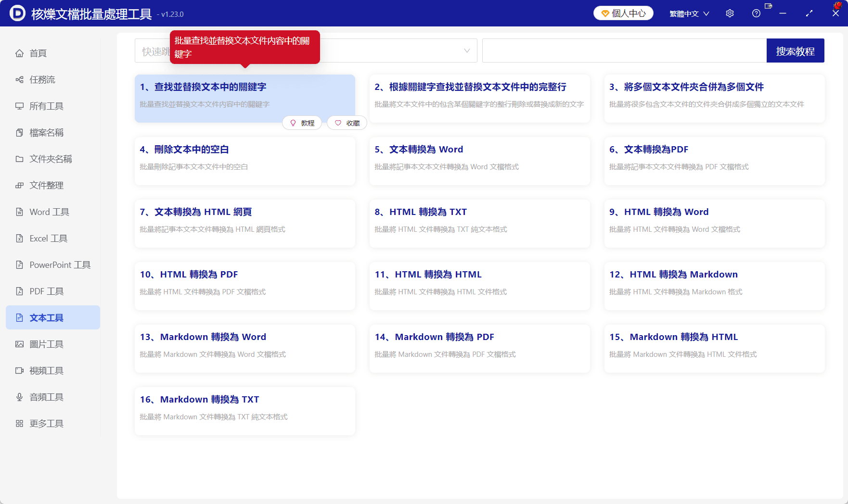Open 個人中心 personal center
The width and height of the screenshot is (848, 504).
[623, 13]
